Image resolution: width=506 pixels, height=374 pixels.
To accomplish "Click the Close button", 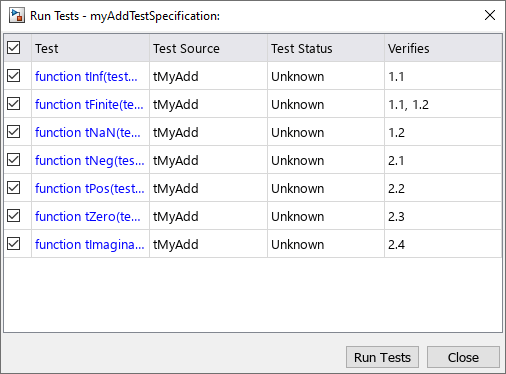I will tap(463, 357).
